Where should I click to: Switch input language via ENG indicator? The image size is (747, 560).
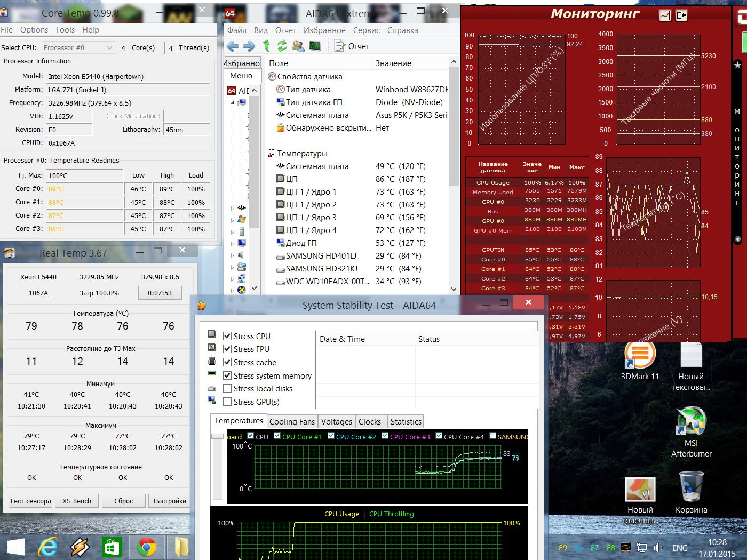680,548
